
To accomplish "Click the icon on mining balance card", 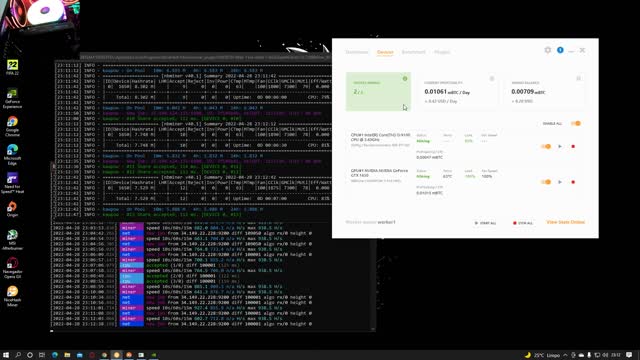I will [x=578, y=78].
